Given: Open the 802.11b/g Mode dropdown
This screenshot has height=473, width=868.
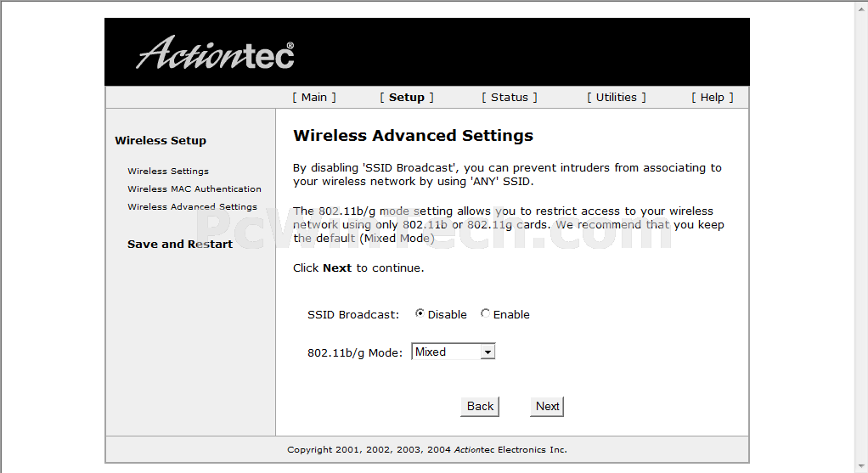Looking at the screenshot, I should click(453, 352).
